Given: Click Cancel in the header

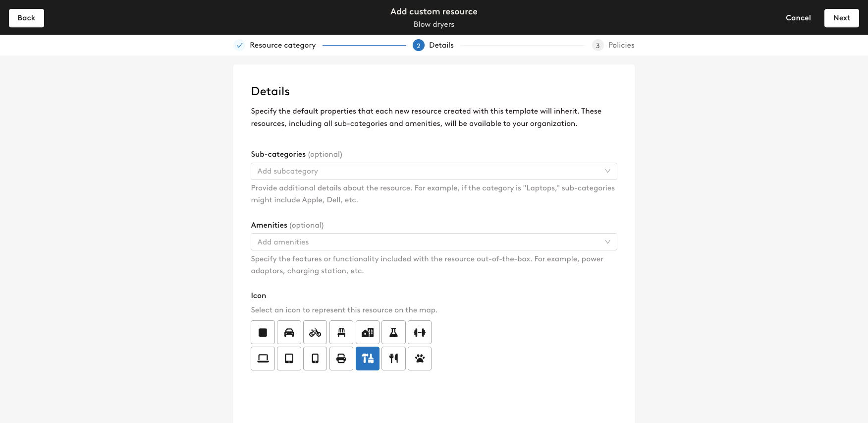Looking at the screenshot, I should (x=798, y=18).
